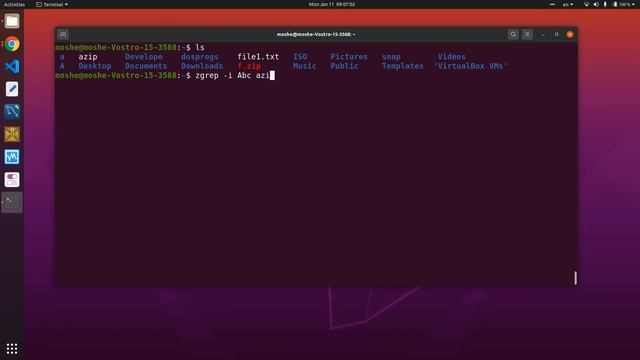This screenshot has width=640, height=360.
Task: Click the volume speaker icon in top bar
Action: [596, 4]
